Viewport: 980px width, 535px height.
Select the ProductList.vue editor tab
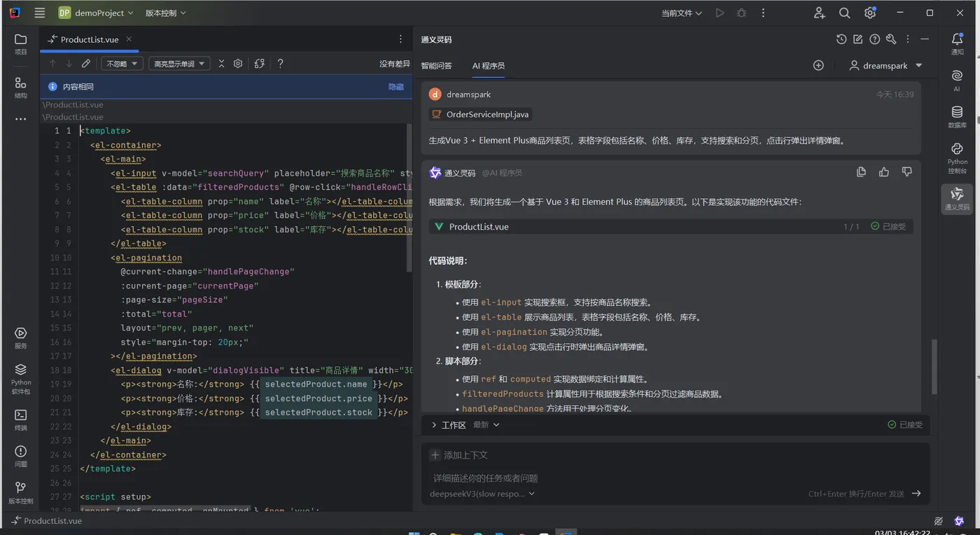[90, 39]
